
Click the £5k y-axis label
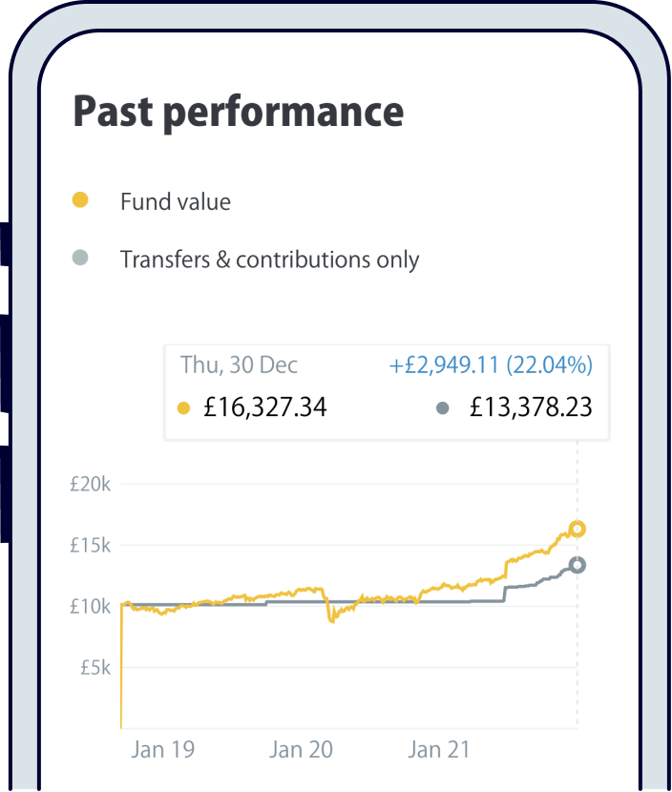coord(95,668)
